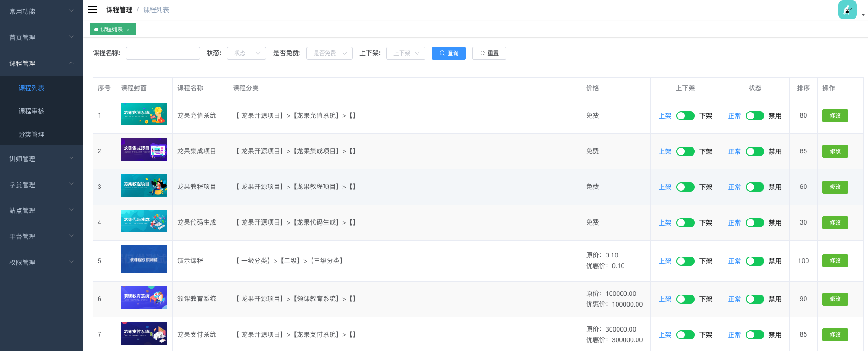This screenshot has width=868, height=351.
Task: Toggle 正常/禁用 status switch for 龙果充值系统
Action: 755,116
